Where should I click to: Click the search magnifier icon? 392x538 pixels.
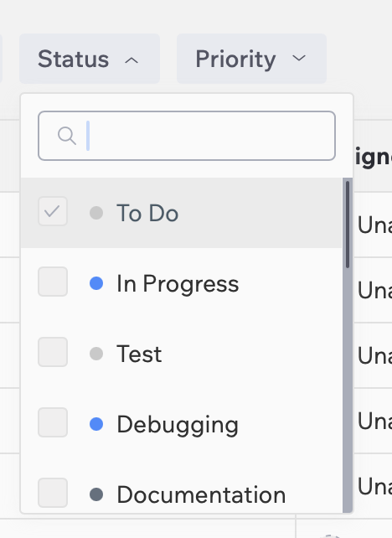click(x=67, y=136)
